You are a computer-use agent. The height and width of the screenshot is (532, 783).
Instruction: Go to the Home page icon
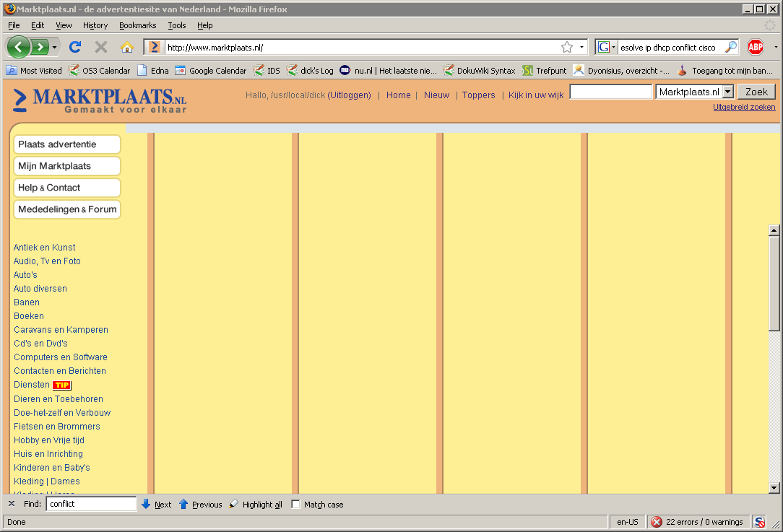[x=127, y=47]
